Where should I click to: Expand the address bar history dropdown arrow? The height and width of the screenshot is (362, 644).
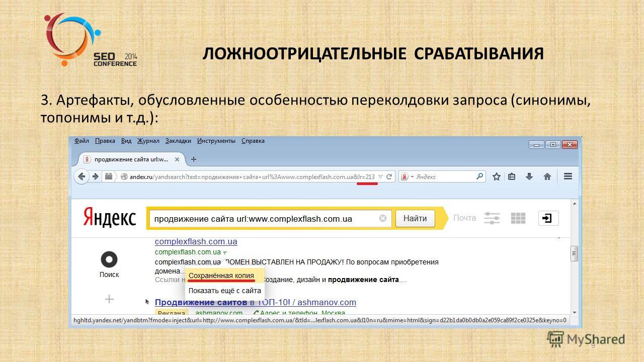pos(381,176)
